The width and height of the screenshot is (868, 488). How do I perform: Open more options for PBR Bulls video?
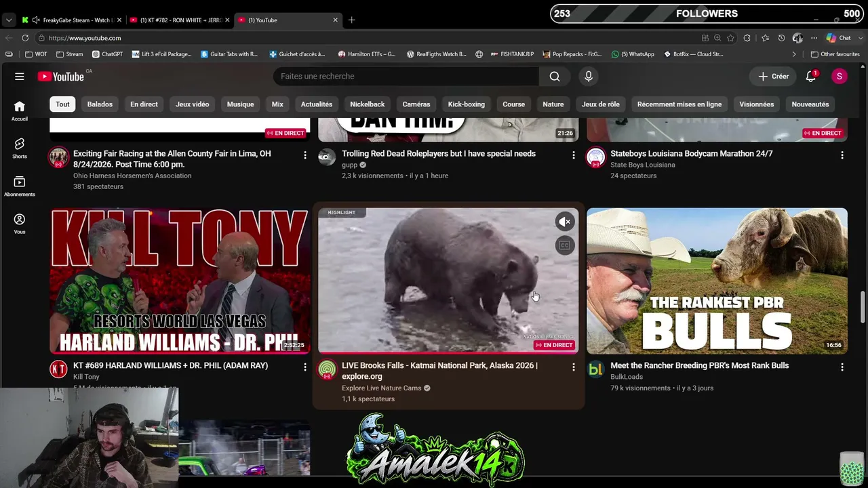[x=842, y=367]
